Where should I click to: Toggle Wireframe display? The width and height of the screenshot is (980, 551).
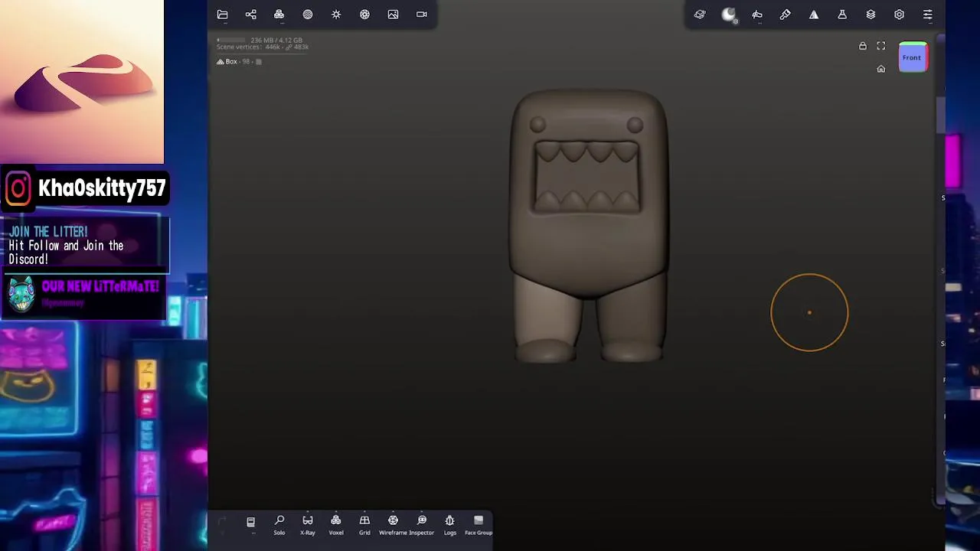pos(393,524)
